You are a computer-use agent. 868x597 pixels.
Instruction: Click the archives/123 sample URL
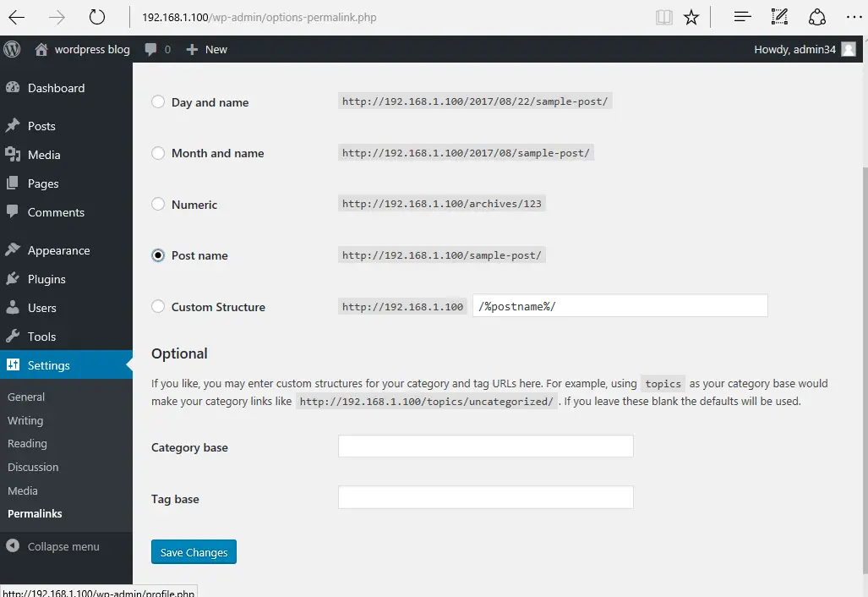point(442,204)
